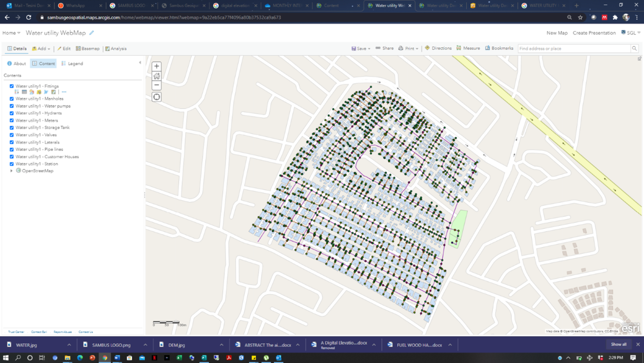Disable the Water utility1 - Storage Tank layer

[x=11, y=128]
